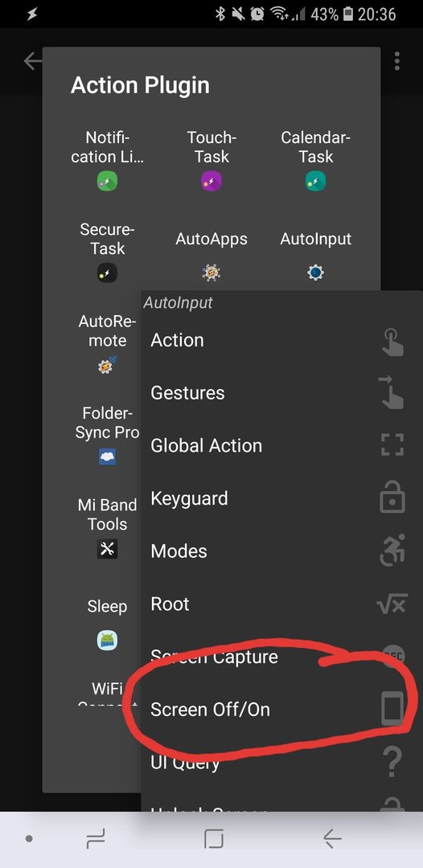Viewport: 423px width, 868px height.
Task: Open the FolderSync Pro cloud icon
Action: click(108, 457)
